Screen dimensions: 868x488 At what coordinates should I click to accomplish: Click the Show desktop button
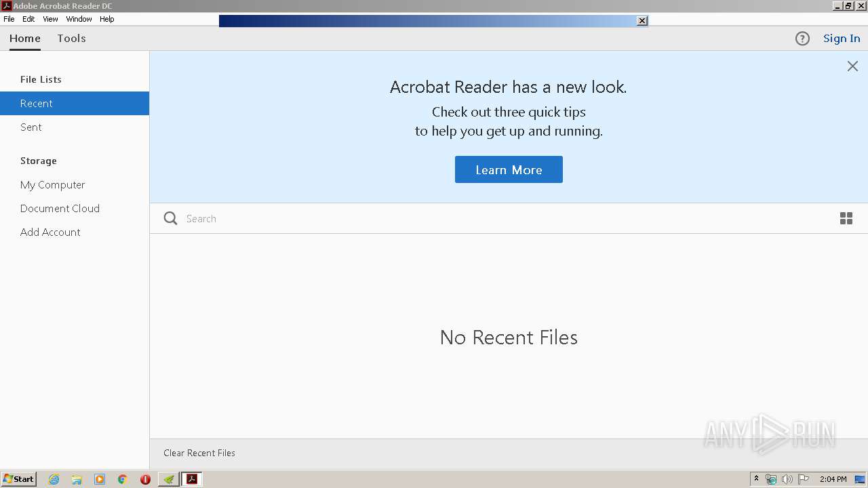click(860, 479)
